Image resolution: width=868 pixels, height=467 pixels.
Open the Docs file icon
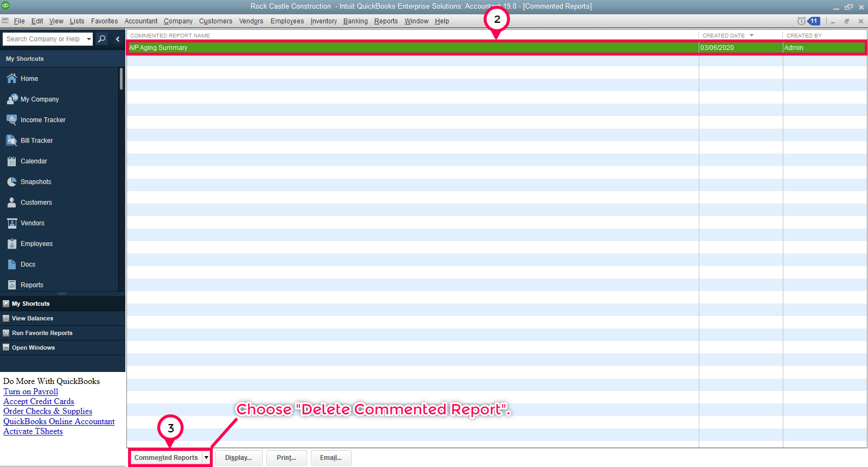[11, 264]
